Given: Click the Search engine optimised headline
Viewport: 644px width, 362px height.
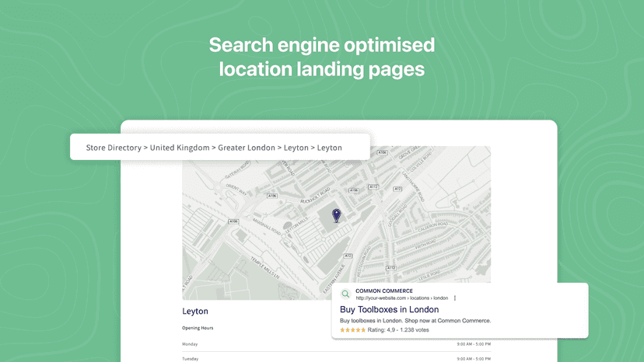Looking at the screenshot, I should [322, 57].
